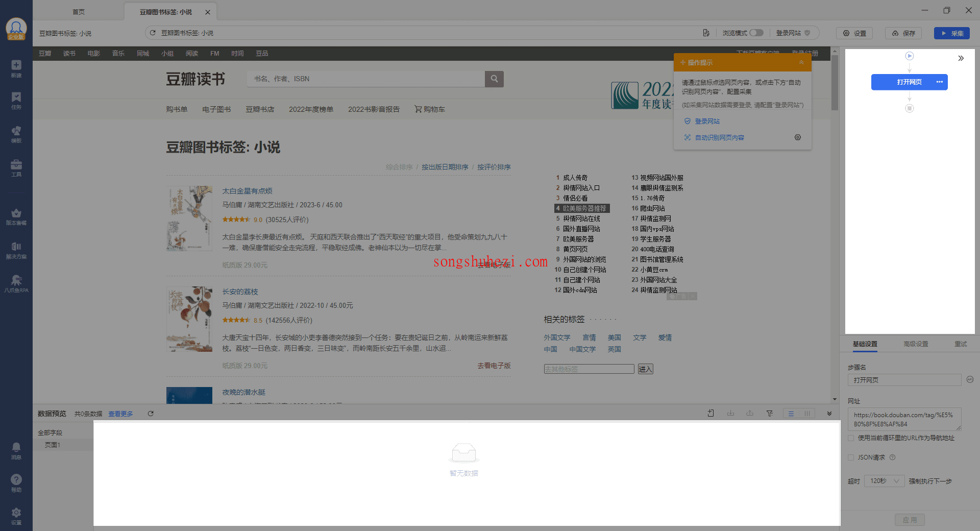Screen dimensions: 980x531
Task: Open the book title 太白金星有点烦
Action: [x=247, y=191]
